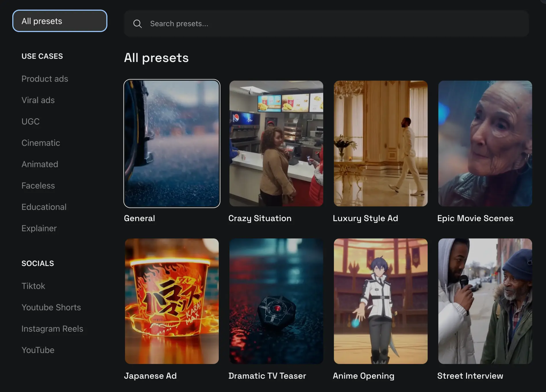Image resolution: width=546 pixels, height=392 pixels.
Task: Choose the Epic Movie Scenes preset
Action: (x=485, y=144)
